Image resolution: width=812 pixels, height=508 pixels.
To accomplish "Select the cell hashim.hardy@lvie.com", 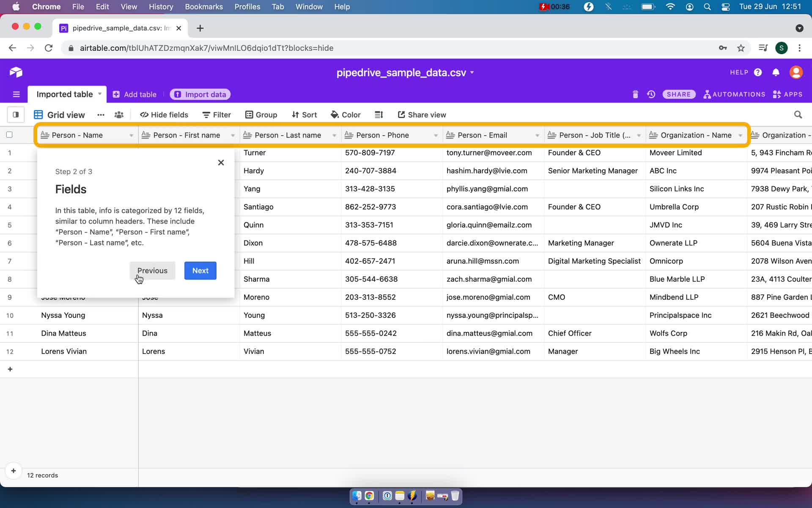I will click(x=494, y=171).
